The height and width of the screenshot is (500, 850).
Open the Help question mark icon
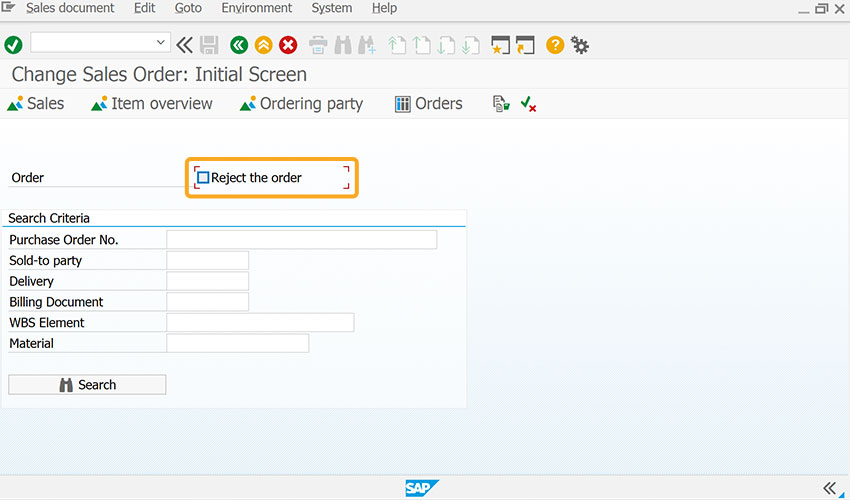coord(555,45)
